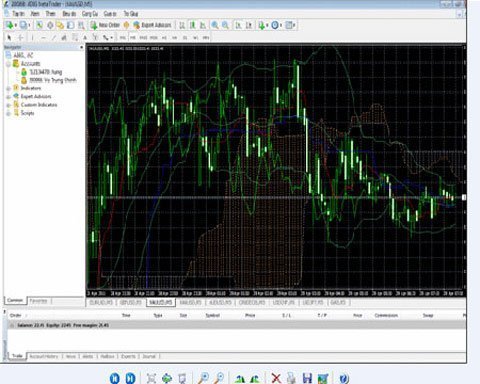The image size is (480, 384).
Task: Close the Navigator panel
Action: (81, 47)
